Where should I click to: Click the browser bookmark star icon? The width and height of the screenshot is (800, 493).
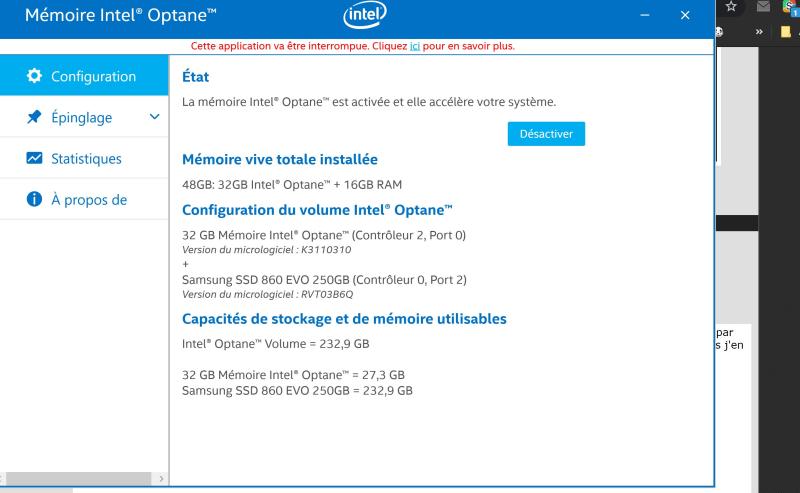coord(731,7)
